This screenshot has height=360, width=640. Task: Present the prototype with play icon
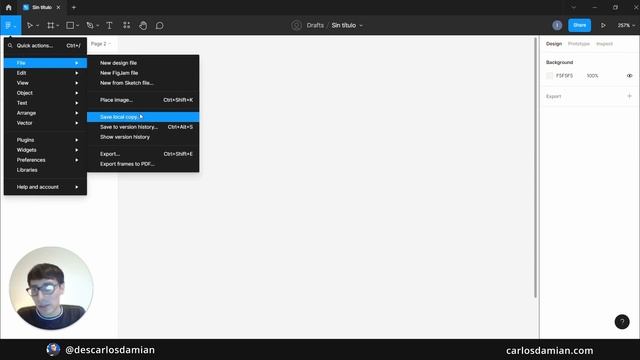tap(603, 25)
